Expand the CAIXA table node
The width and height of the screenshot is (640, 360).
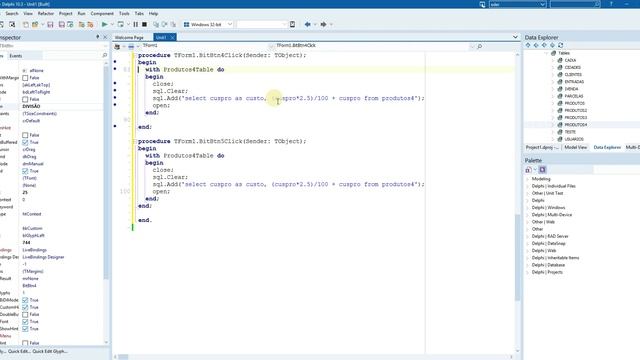point(553,60)
